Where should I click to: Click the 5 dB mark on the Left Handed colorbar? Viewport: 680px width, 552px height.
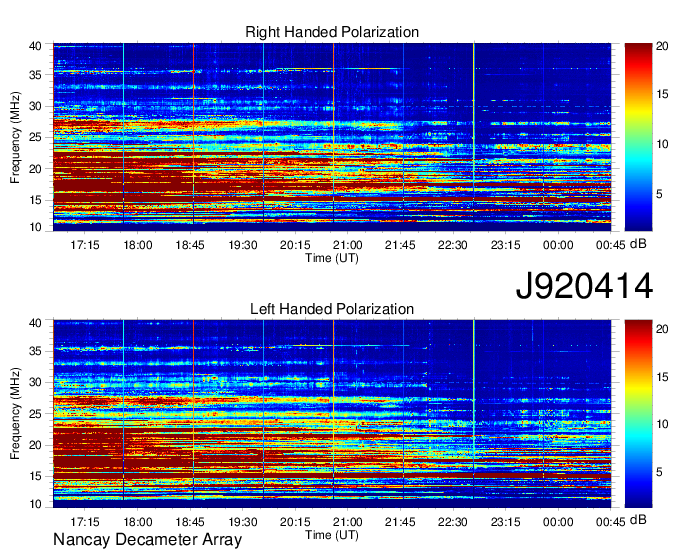(x=660, y=471)
